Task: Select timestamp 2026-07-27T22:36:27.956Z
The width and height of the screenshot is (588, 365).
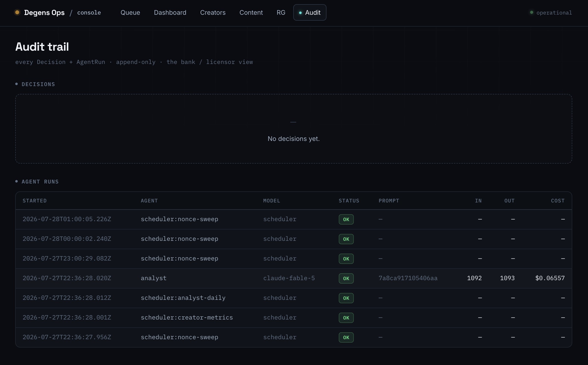Action: click(x=67, y=337)
